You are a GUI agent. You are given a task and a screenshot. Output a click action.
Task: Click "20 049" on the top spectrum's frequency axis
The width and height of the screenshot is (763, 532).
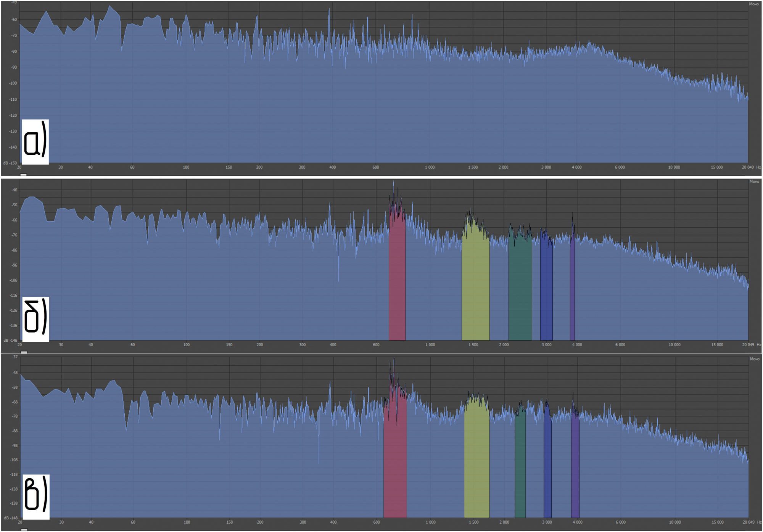(748, 167)
